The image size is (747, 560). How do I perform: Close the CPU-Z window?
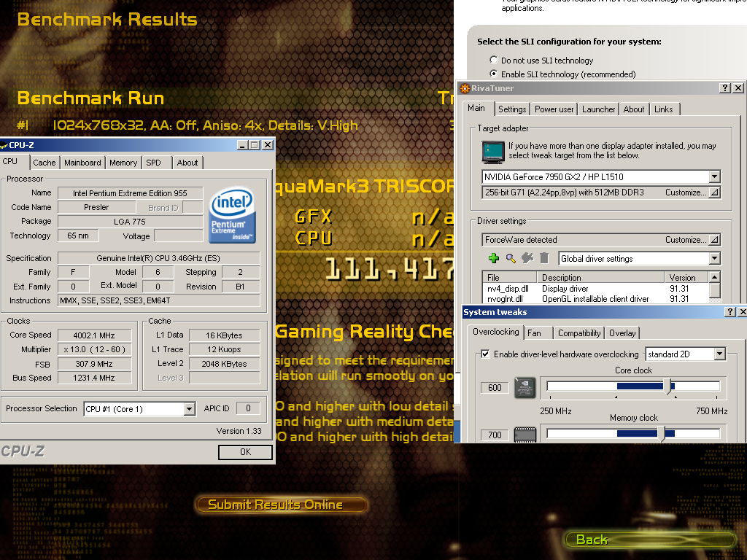(268, 145)
